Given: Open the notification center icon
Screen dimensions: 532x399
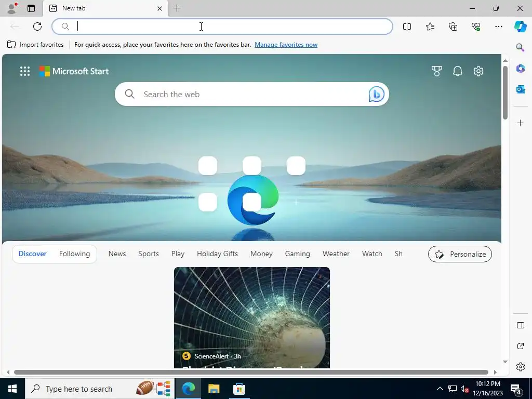Looking at the screenshot, I should click(x=516, y=389).
